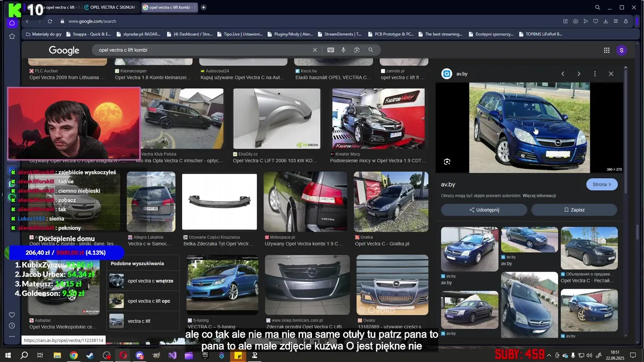
Task: Open 'Belka Zderzaka Tył' bumper beam image
Action: 219,202
